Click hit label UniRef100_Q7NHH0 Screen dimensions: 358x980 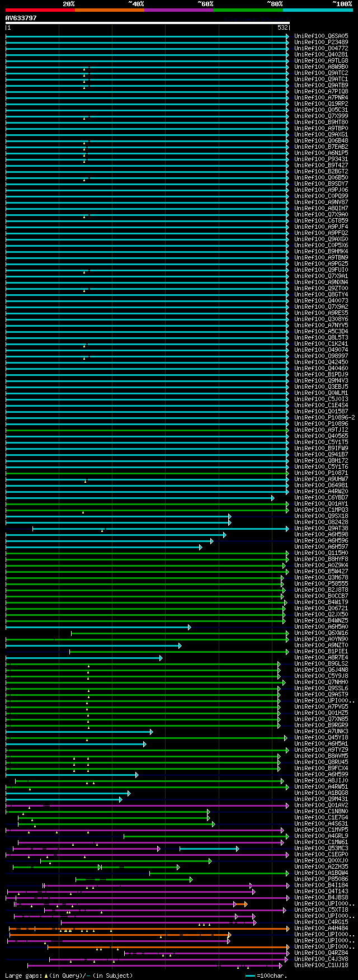point(321,682)
